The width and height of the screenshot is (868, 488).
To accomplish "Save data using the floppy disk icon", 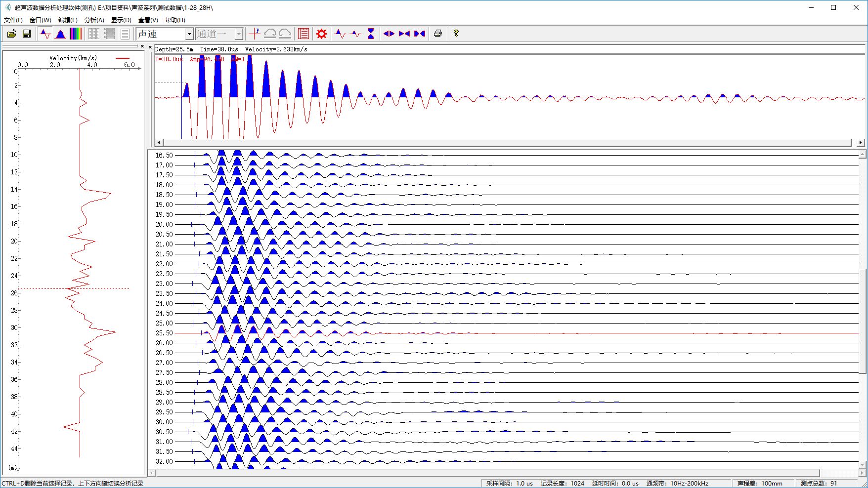I will tap(27, 34).
